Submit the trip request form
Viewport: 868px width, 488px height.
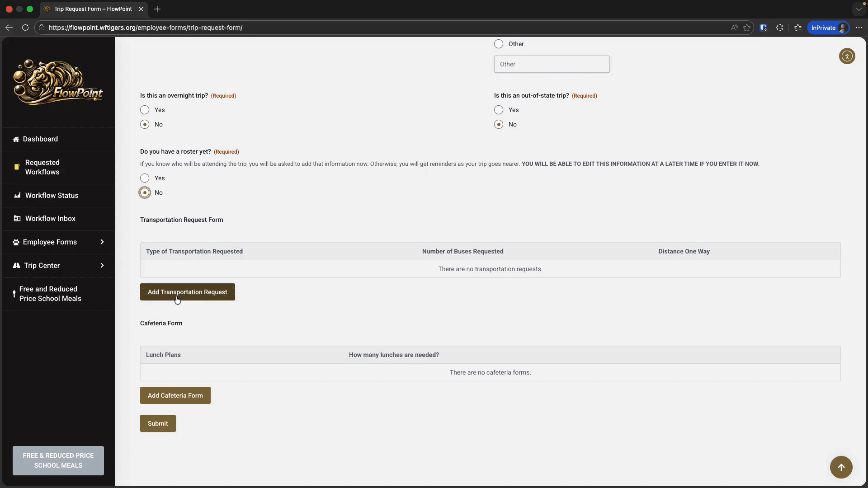(158, 423)
